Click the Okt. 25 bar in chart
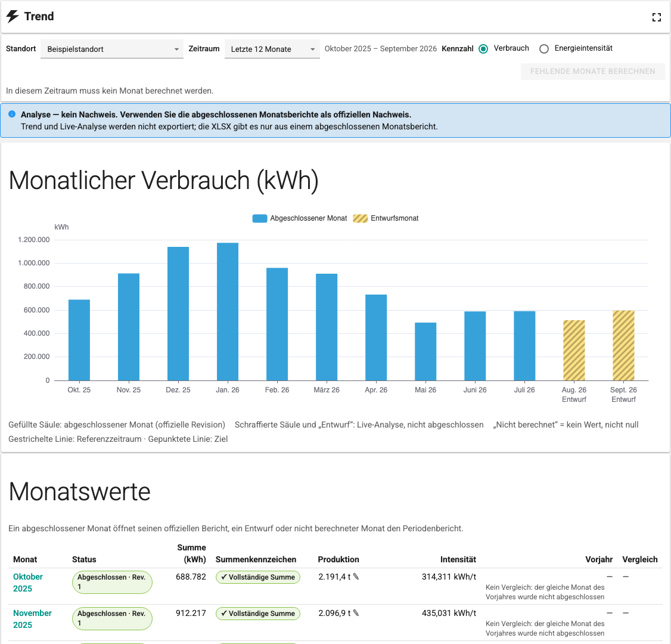Image resolution: width=671 pixels, height=644 pixels. (79, 340)
